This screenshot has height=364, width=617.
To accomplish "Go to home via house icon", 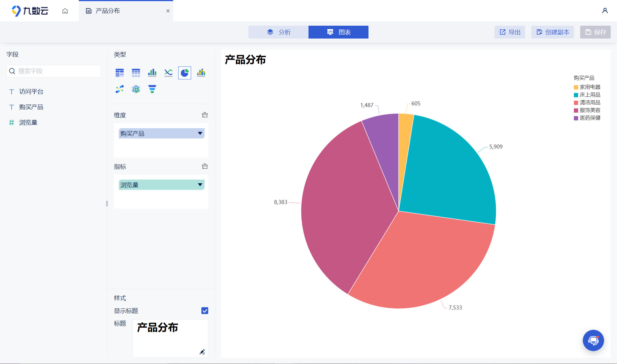I will [x=65, y=11].
